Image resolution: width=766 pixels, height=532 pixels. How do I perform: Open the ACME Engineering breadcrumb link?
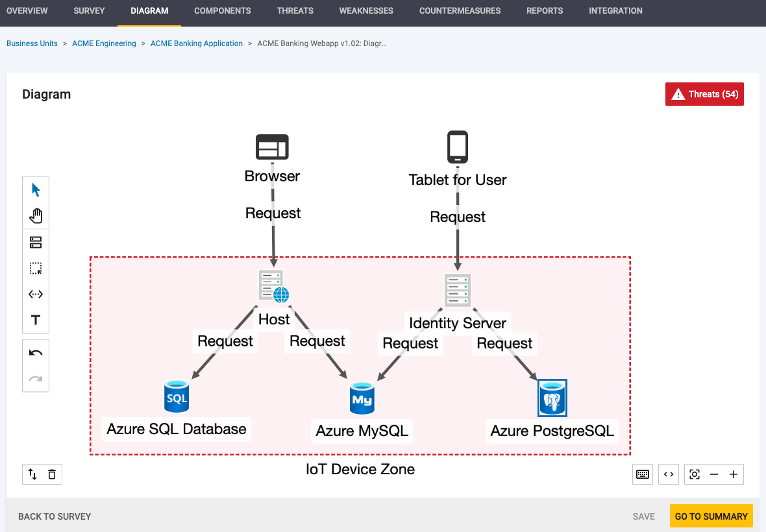point(104,43)
